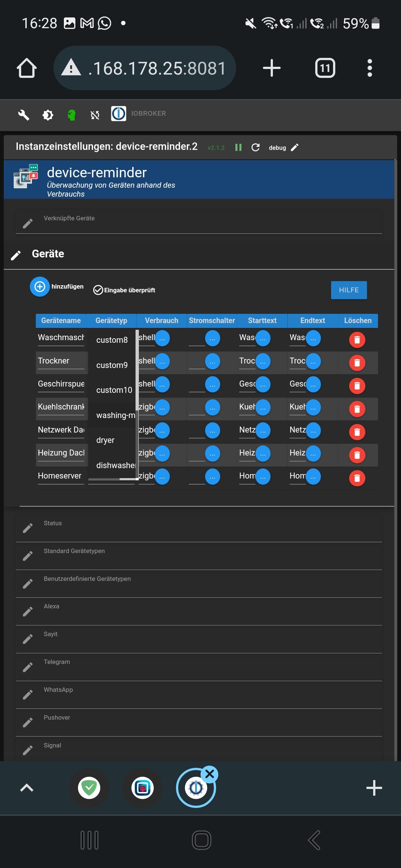
Task: Expand the Standard Gerätetypen section
Action: click(199, 556)
